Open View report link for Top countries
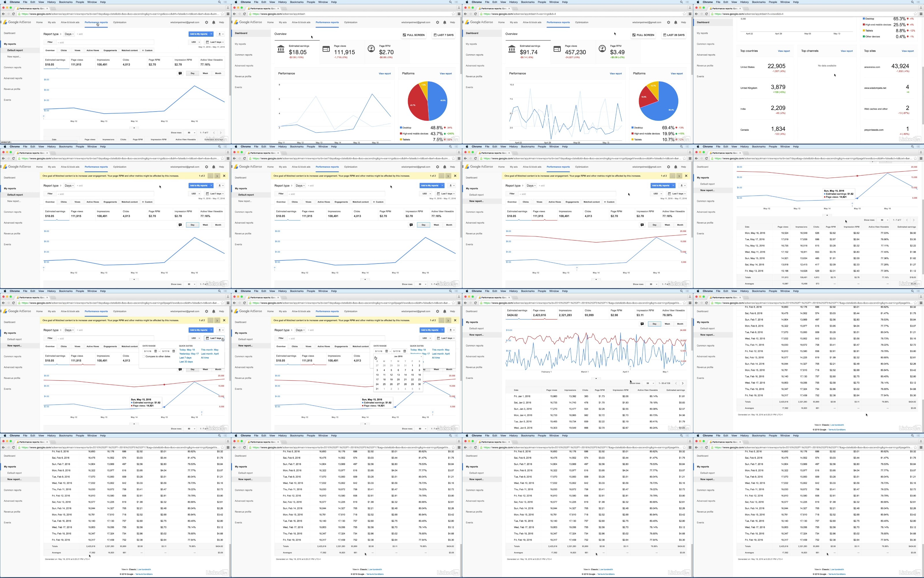Image resolution: width=924 pixels, height=578 pixels. (784, 51)
